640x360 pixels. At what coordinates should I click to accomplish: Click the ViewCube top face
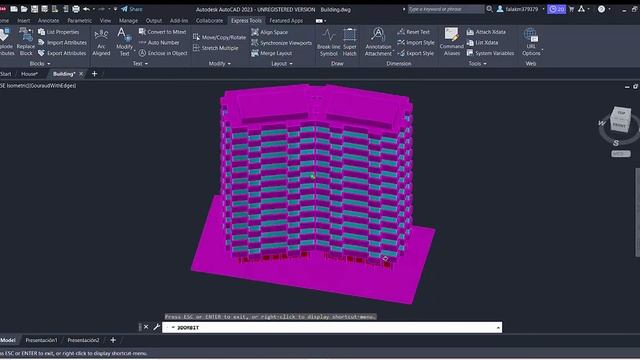[x=621, y=112]
